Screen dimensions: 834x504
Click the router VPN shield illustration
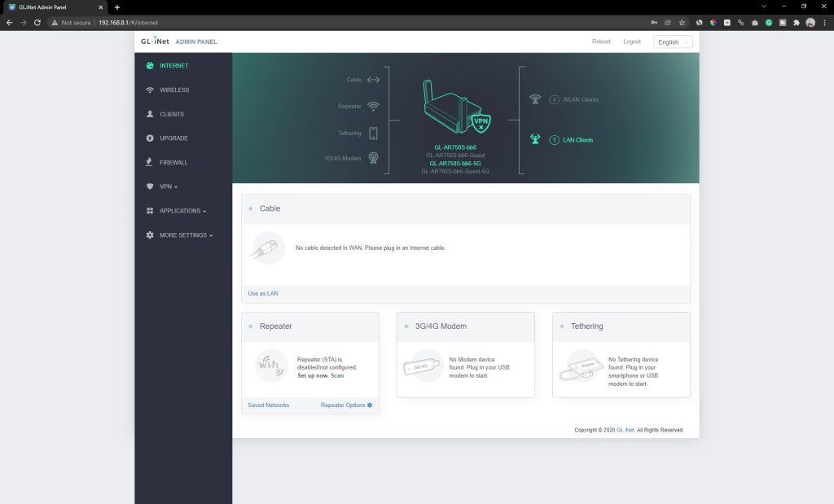(481, 123)
